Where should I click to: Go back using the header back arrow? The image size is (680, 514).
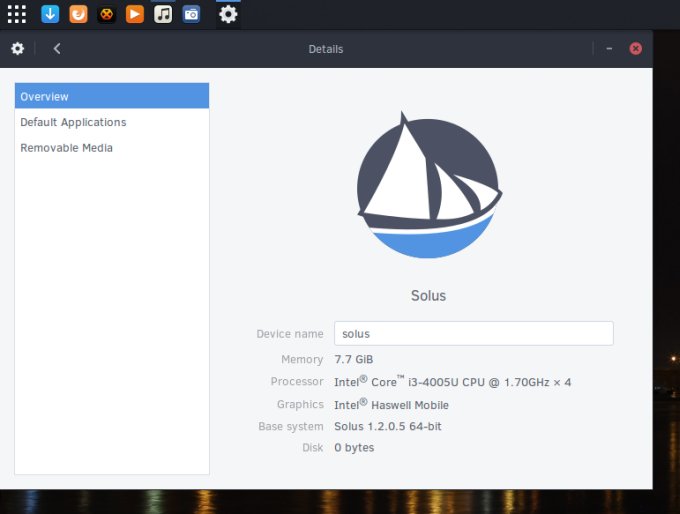point(57,49)
